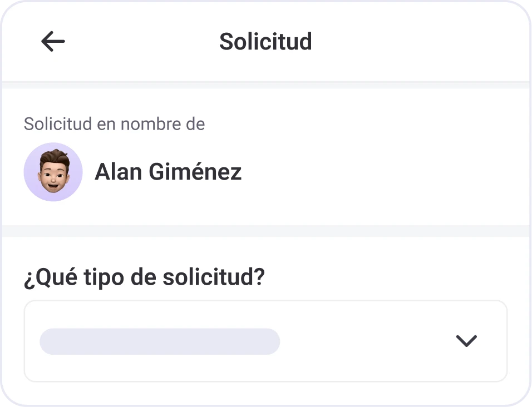Screen dimensions: 532x407
Task: Select the name Alan Giménez
Action: [168, 172]
